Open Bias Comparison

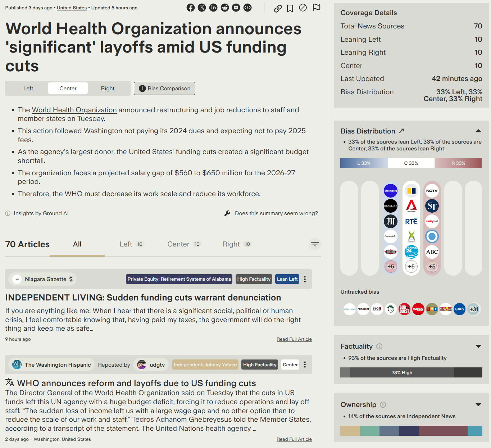point(164,88)
